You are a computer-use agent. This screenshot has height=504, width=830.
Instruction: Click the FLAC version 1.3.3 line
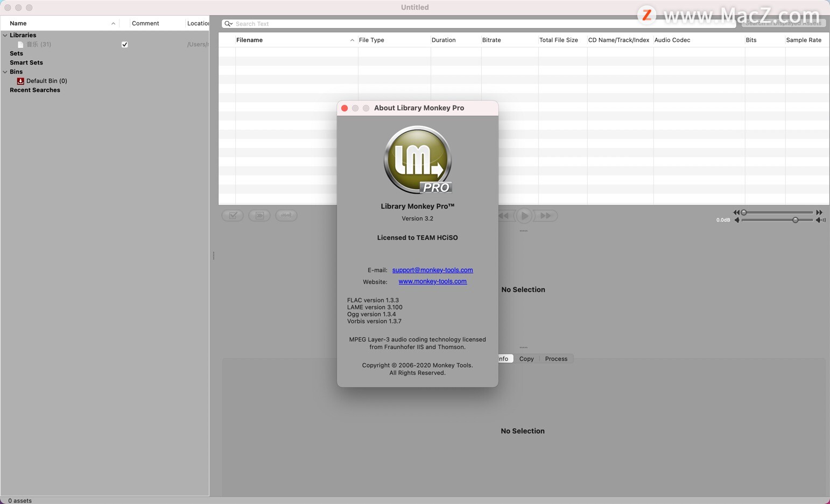pos(373,300)
